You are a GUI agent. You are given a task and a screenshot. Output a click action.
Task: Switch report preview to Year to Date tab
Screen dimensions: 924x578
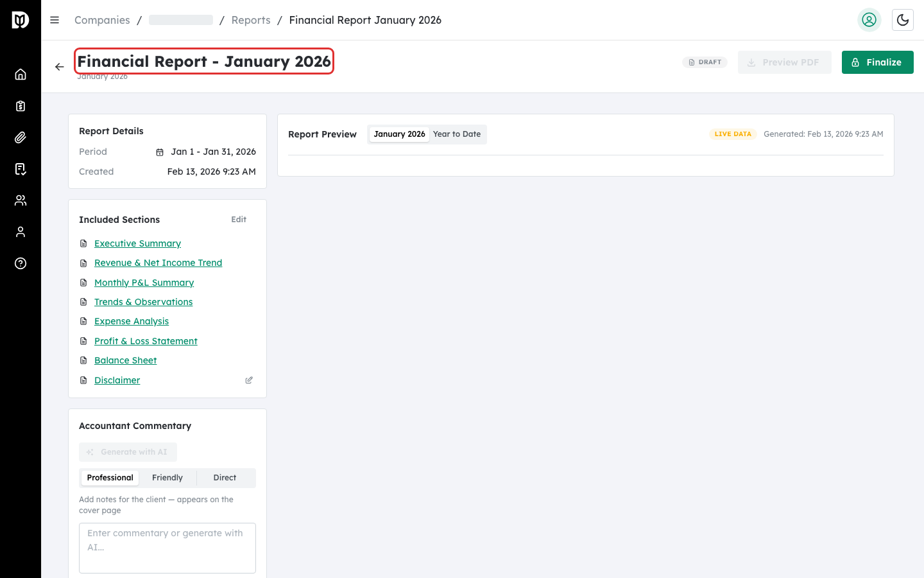(x=457, y=134)
